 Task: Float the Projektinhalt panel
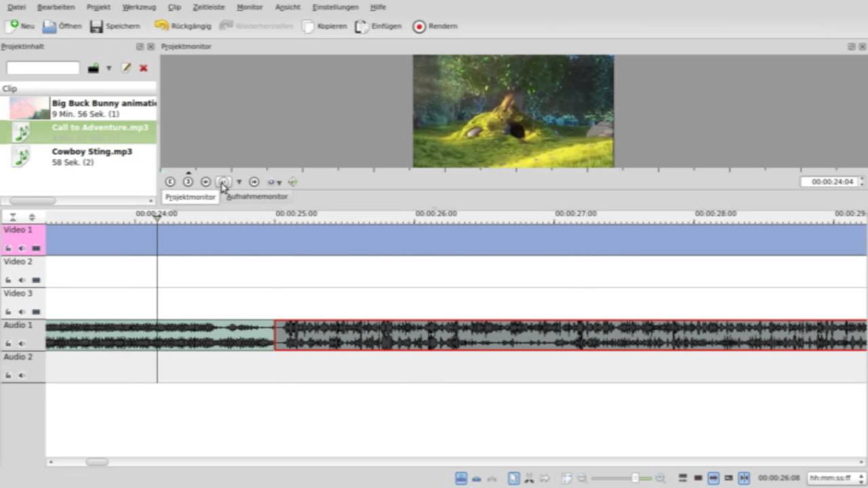coord(140,47)
